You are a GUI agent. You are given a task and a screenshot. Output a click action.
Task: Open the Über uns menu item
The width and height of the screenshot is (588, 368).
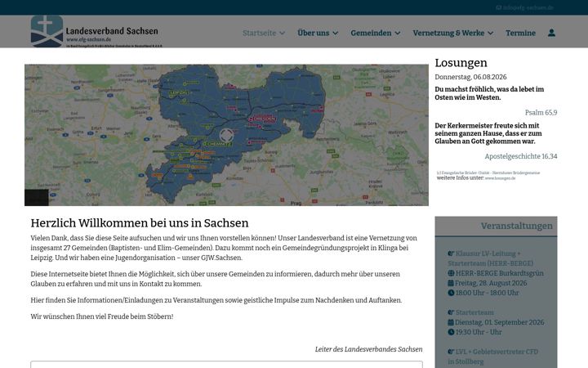tap(313, 33)
